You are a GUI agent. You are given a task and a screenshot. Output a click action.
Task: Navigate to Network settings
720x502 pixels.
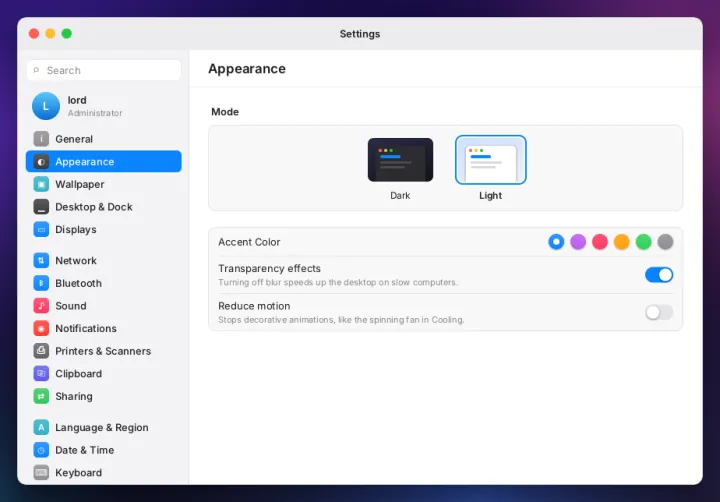tap(104, 260)
